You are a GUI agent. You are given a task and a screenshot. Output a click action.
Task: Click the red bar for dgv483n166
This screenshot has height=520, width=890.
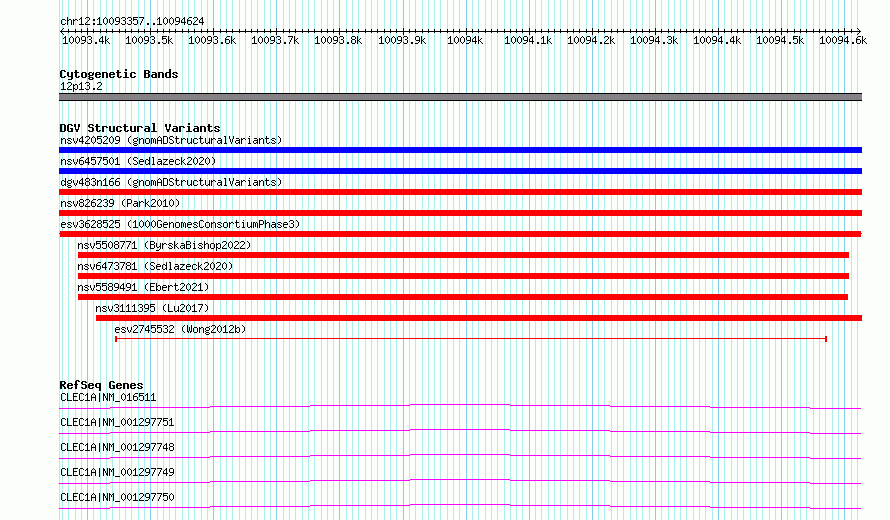click(460, 192)
